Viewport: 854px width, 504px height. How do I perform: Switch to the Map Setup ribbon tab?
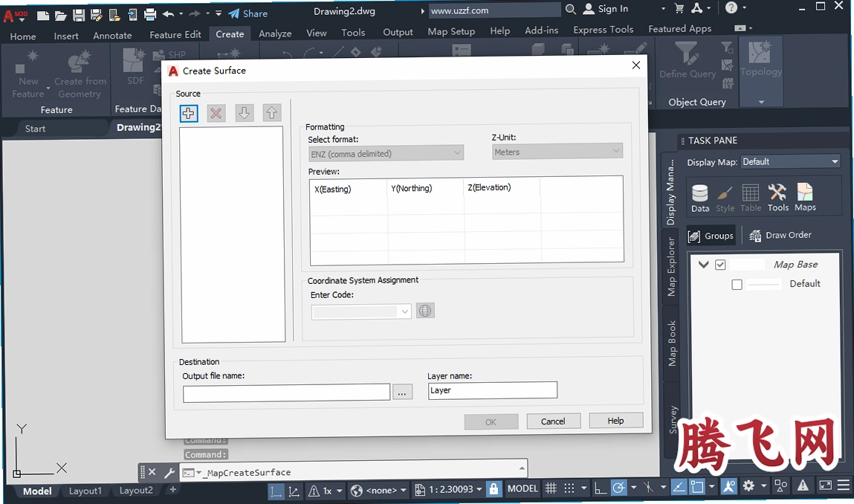451,32
